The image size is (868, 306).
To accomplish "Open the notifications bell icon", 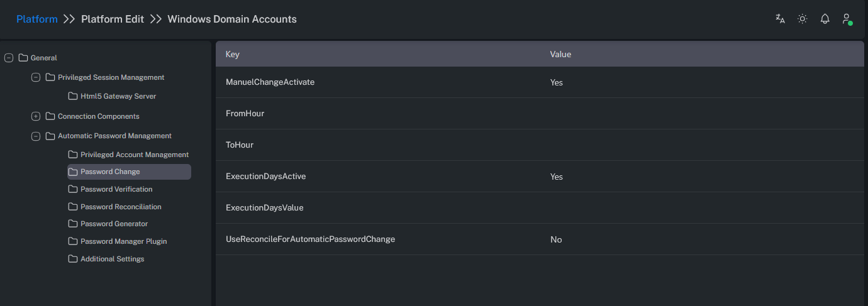I will pyautogui.click(x=825, y=19).
